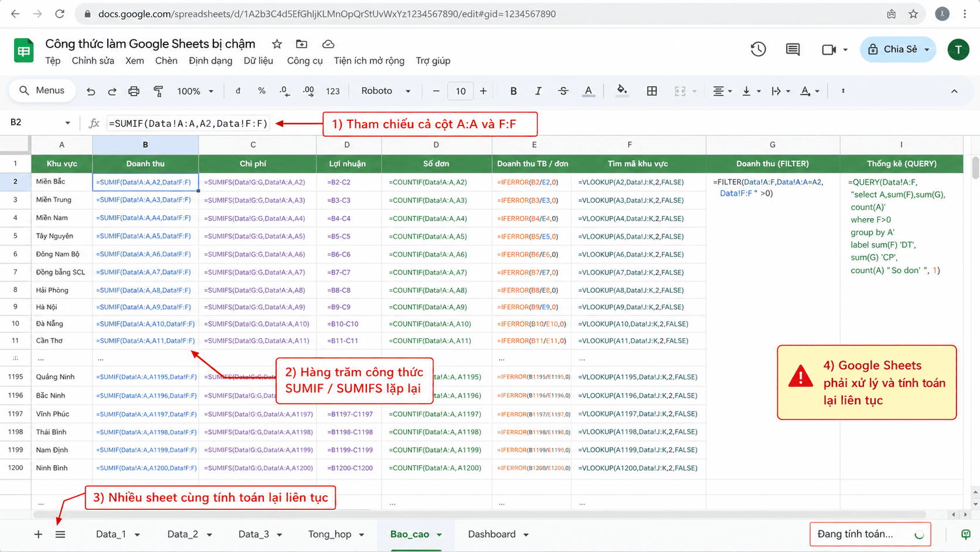Open the text wrapping dropdown

click(781, 91)
